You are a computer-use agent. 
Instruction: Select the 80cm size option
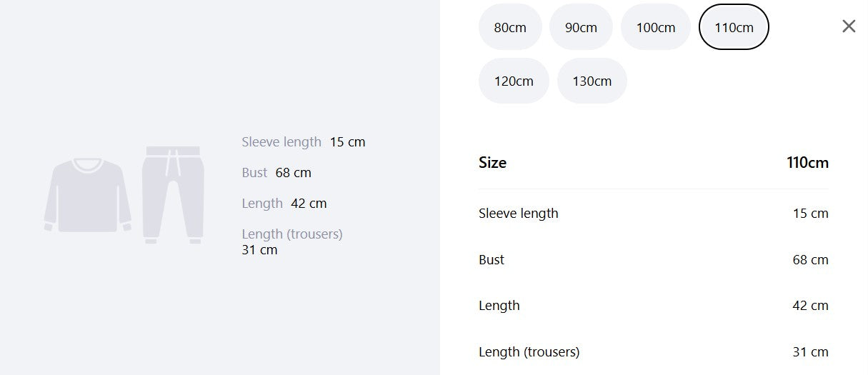pyautogui.click(x=510, y=27)
